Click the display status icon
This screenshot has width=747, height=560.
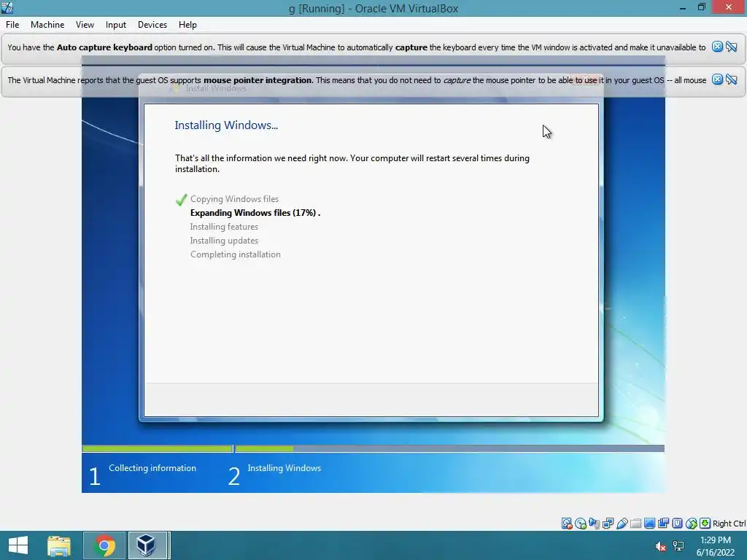(649, 524)
